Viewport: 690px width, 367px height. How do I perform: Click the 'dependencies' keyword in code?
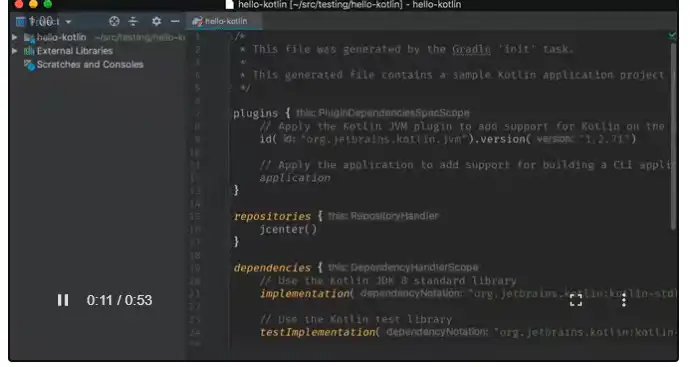(272, 268)
